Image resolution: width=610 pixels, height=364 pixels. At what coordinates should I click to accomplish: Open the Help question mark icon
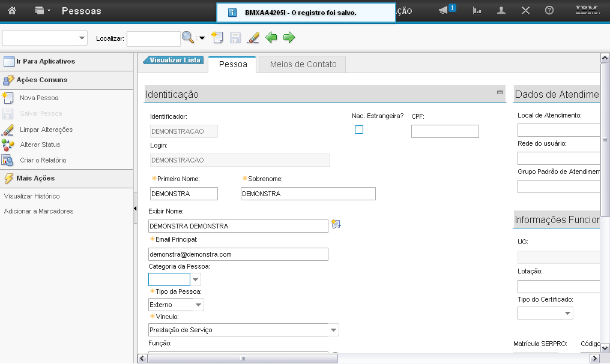(x=549, y=11)
